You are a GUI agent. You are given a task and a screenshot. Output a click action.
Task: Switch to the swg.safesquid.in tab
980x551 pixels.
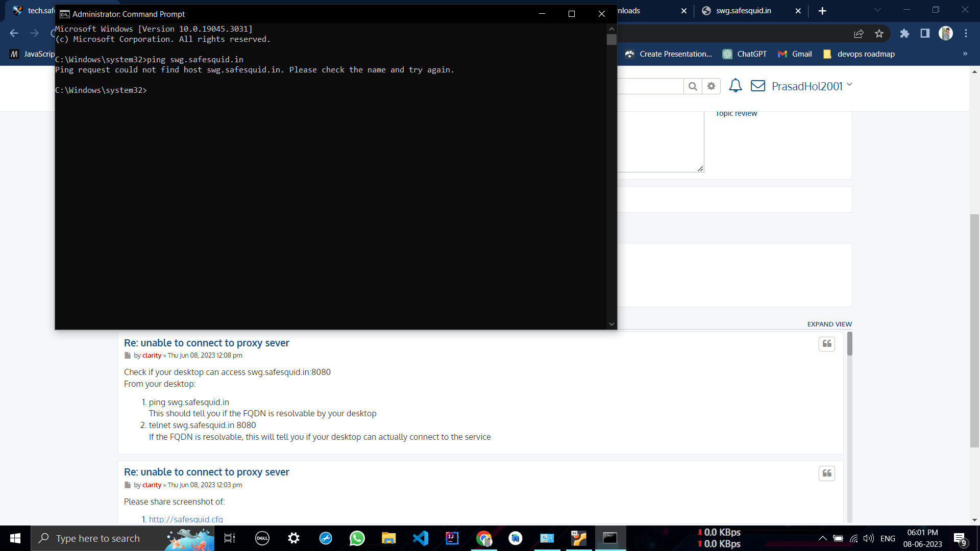point(743,10)
